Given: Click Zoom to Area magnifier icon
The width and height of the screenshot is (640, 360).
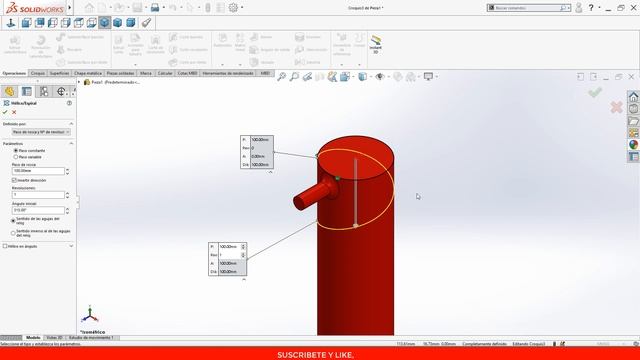Looking at the screenshot, I should [294, 77].
